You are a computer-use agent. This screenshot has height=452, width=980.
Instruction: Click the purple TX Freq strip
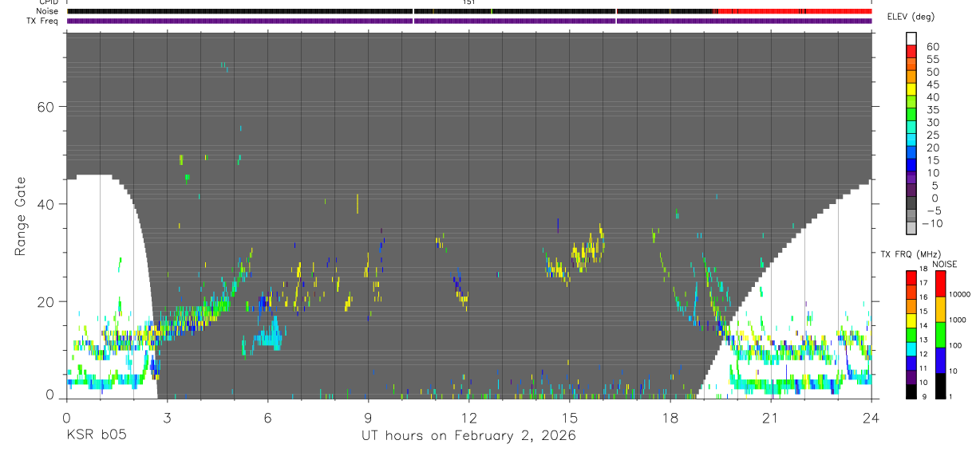tap(469, 21)
